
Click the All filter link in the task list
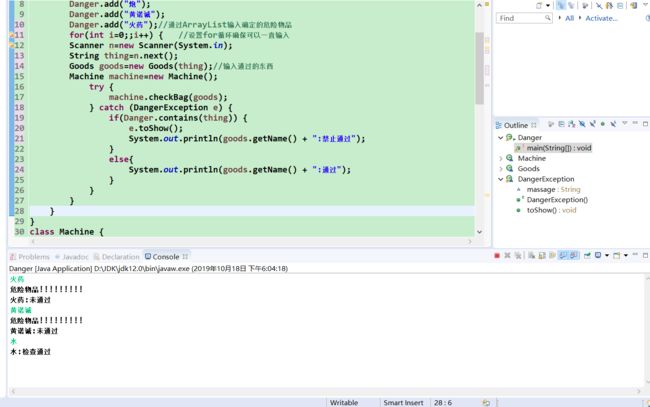[x=570, y=18]
